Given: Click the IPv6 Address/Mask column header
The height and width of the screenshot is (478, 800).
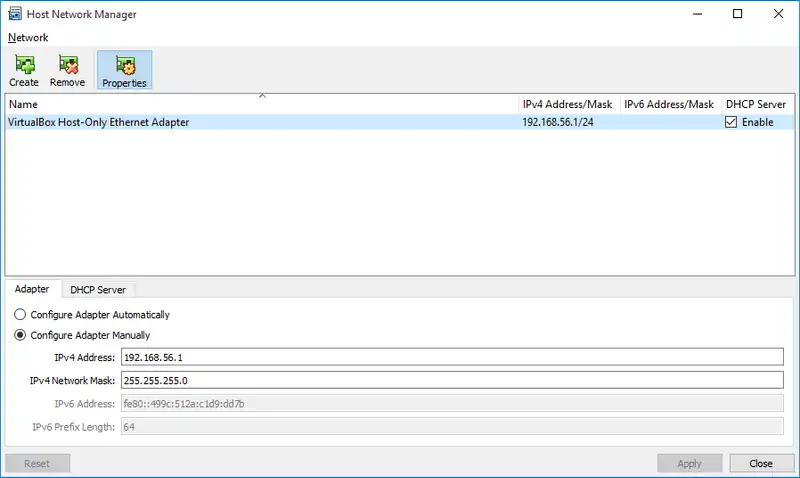Looking at the screenshot, I should (668, 104).
